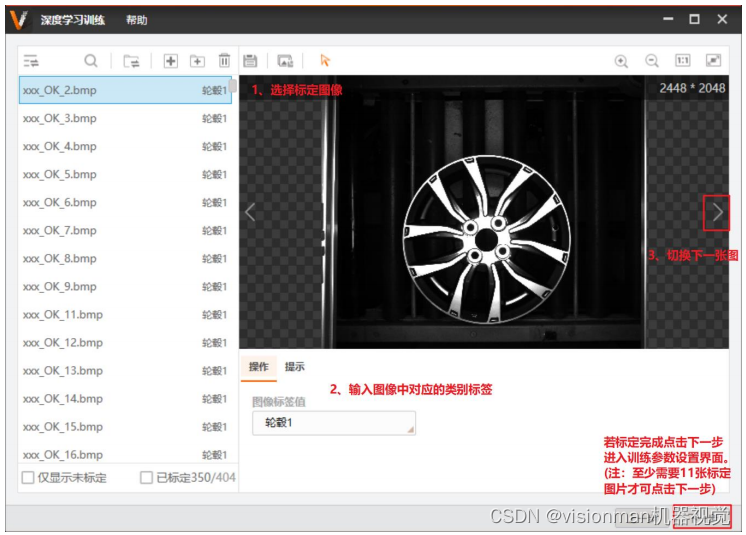Image resolution: width=746 pixels, height=535 pixels.
Task: Select xxx_OK_12.bmp in the list
Action: [125, 342]
